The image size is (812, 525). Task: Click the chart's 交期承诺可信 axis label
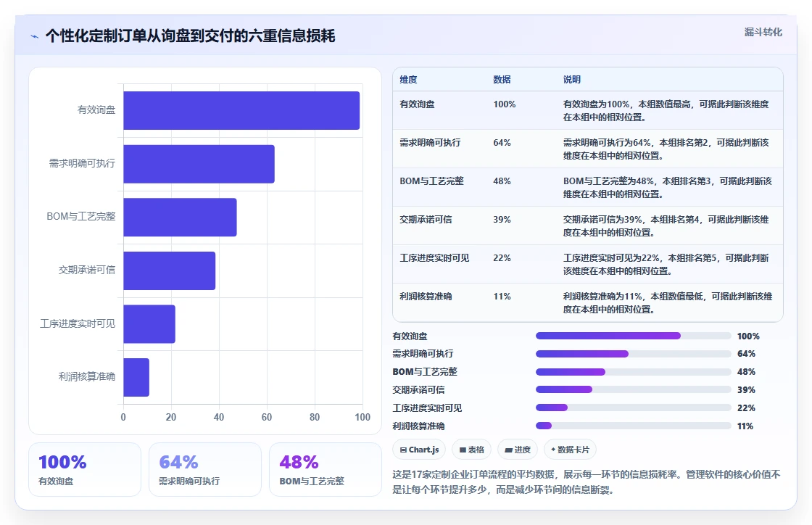tap(87, 270)
